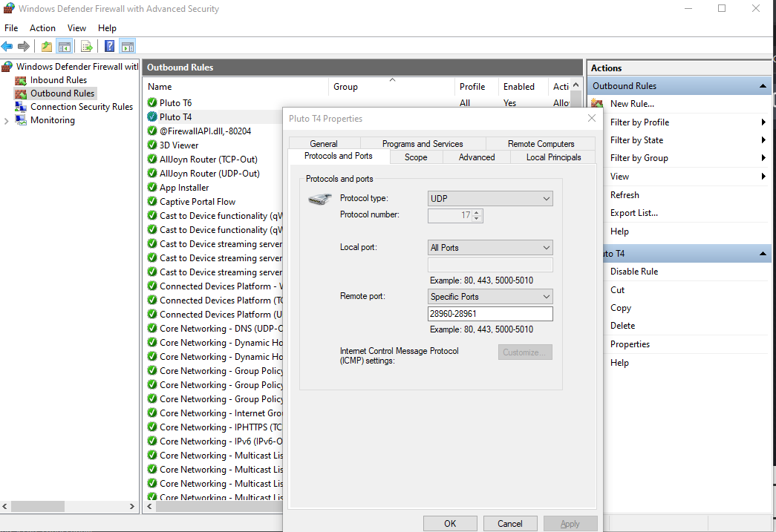The image size is (776, 532).
Task: Collapse the Pluto T4 actions section
Action: coord(763,254)
